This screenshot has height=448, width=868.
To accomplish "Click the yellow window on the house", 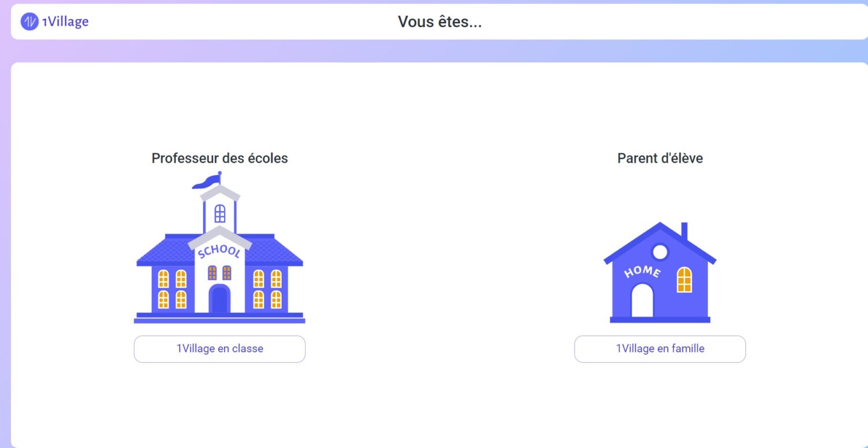I will [685, 280].
